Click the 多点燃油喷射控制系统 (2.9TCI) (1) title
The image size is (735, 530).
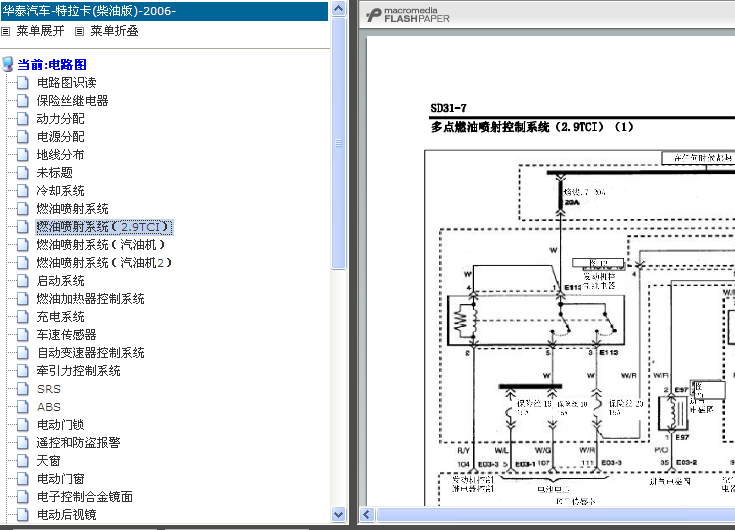pos(532,127)
